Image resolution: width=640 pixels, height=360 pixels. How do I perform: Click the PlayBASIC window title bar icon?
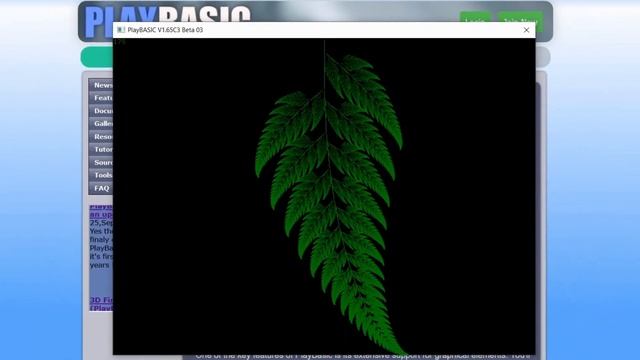pyautogui.click(x=121, y=30)
